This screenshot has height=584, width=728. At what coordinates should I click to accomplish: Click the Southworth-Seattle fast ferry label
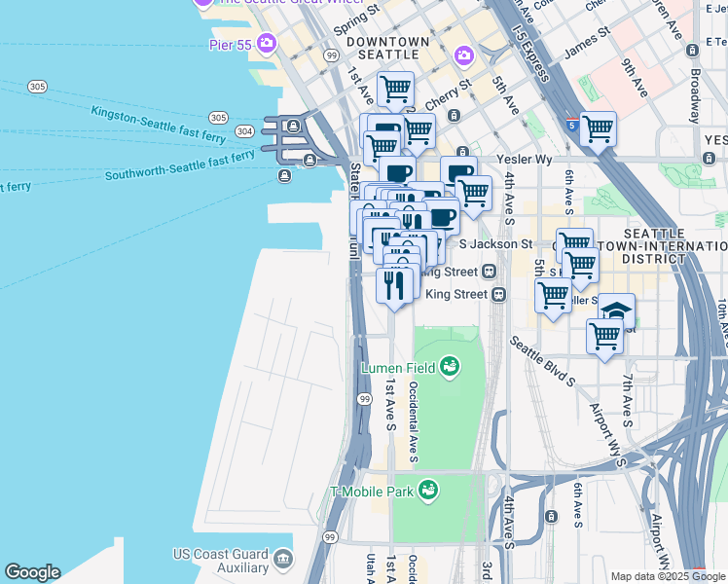point(180,165)
